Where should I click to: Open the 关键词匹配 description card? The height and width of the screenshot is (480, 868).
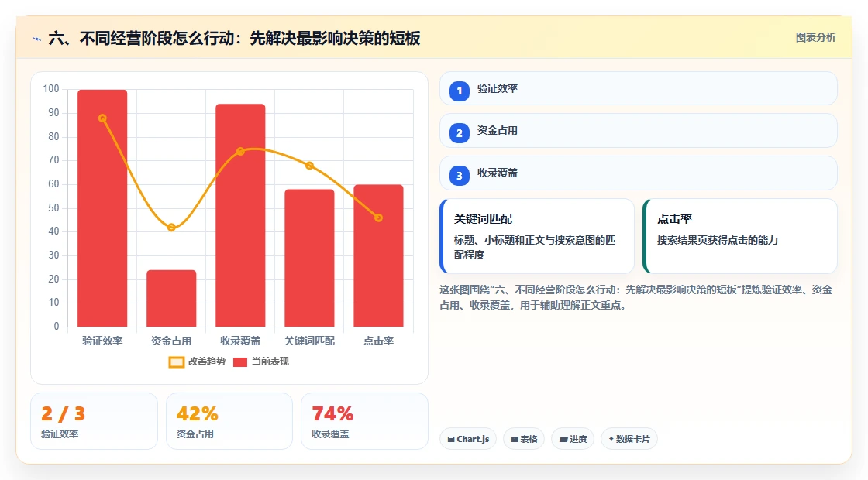pyautogui.click(x=537, y=236)
